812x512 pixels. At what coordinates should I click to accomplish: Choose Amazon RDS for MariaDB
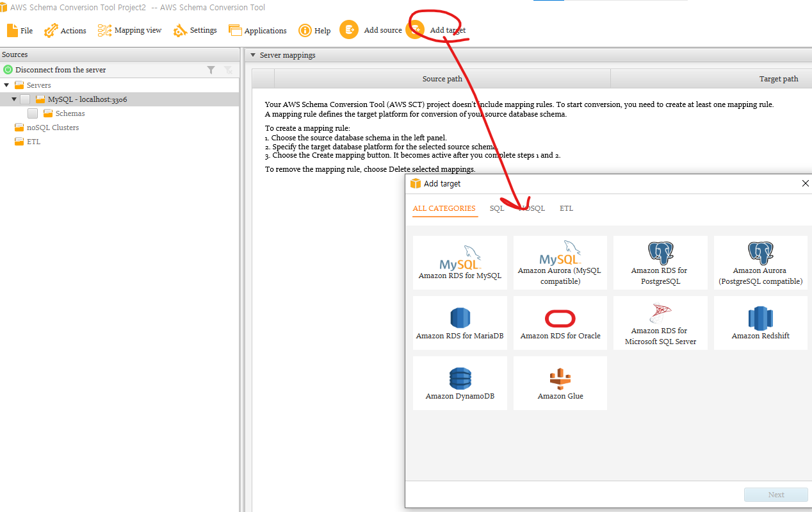pos(460,323)
